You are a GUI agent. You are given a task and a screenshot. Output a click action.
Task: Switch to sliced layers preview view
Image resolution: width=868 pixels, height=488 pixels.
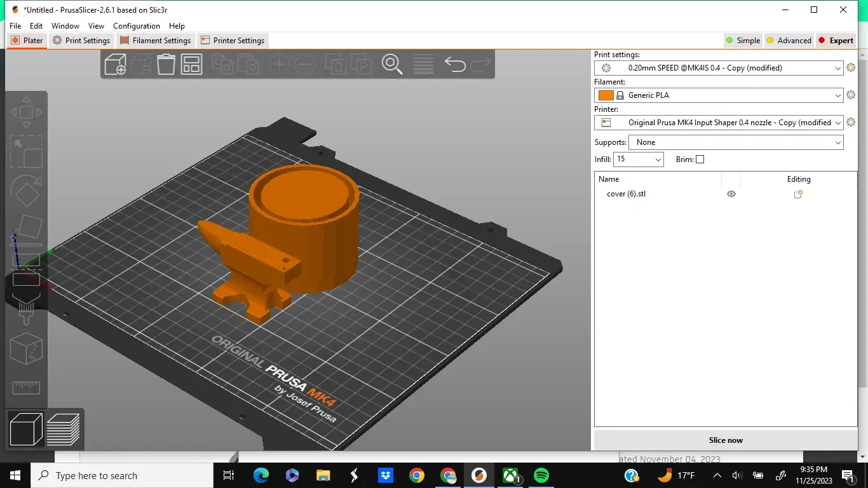pyautogui.click(x=64, y=430)
